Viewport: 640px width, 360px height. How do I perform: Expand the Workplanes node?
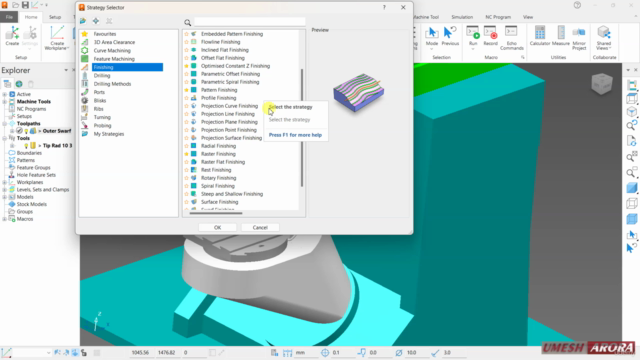(x=4, y=182)
